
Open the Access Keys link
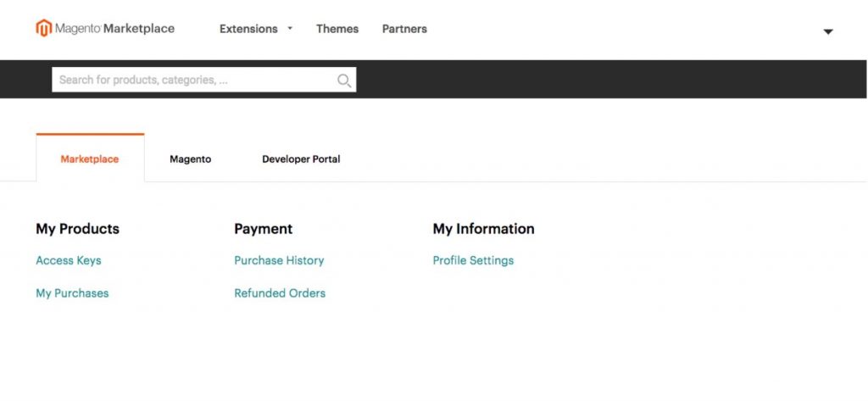coord(69,260)
